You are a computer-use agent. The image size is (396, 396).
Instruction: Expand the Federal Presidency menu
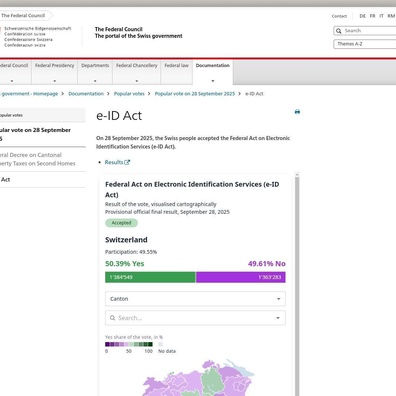55,72
